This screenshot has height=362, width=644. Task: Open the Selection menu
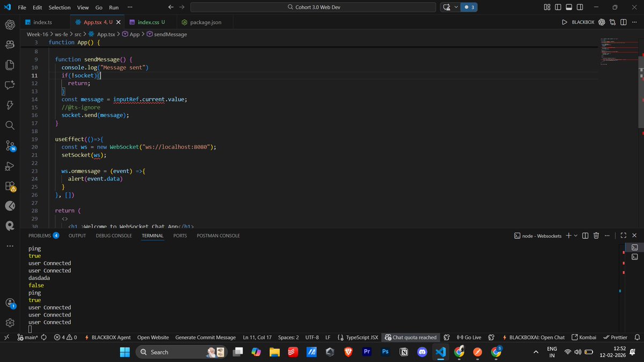59,8
